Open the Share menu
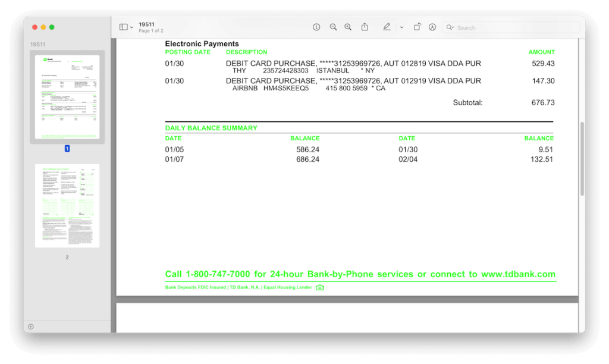609x364 pixels. [365, 27]
